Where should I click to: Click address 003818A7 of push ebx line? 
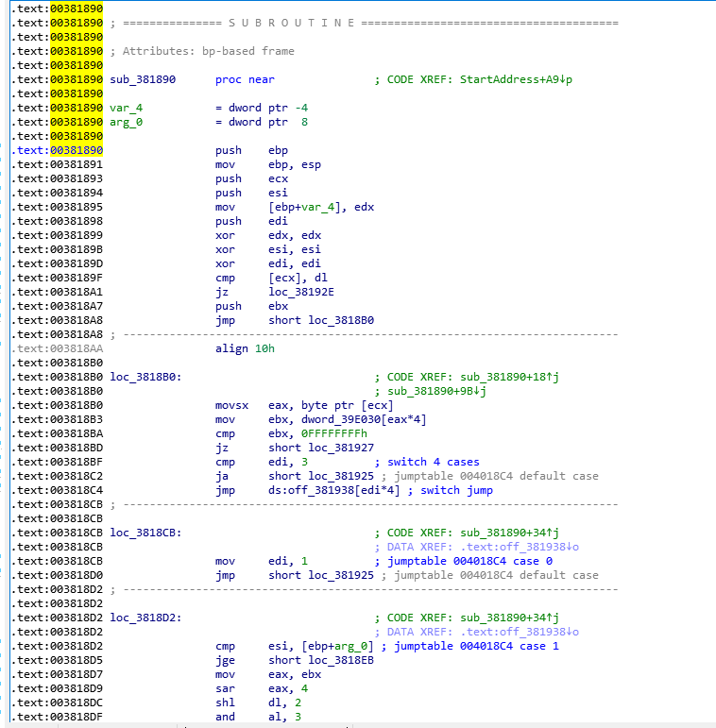pos(77,306)
